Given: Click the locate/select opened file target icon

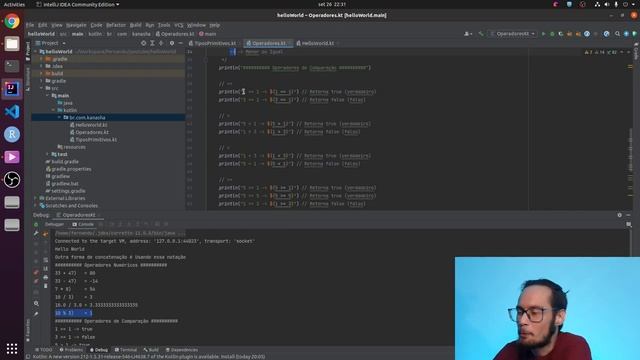Looking at the screenshot, I should 143,43.
